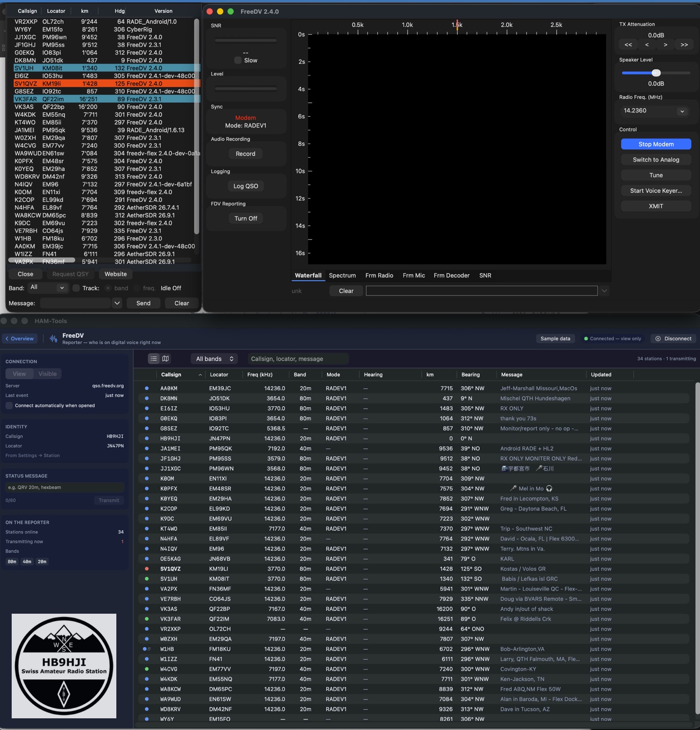700x730 pixels.
Task: Click the Sample data button
Action: 555,339
